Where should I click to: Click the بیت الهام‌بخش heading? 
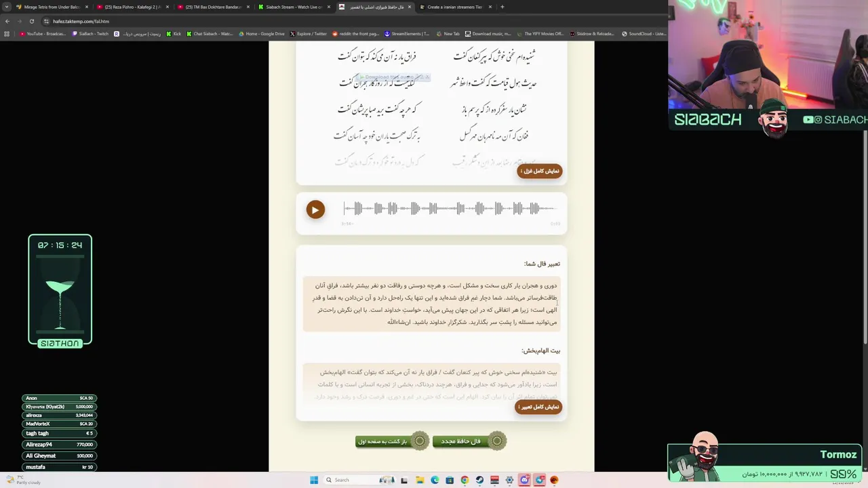click(x=540, y=350)
